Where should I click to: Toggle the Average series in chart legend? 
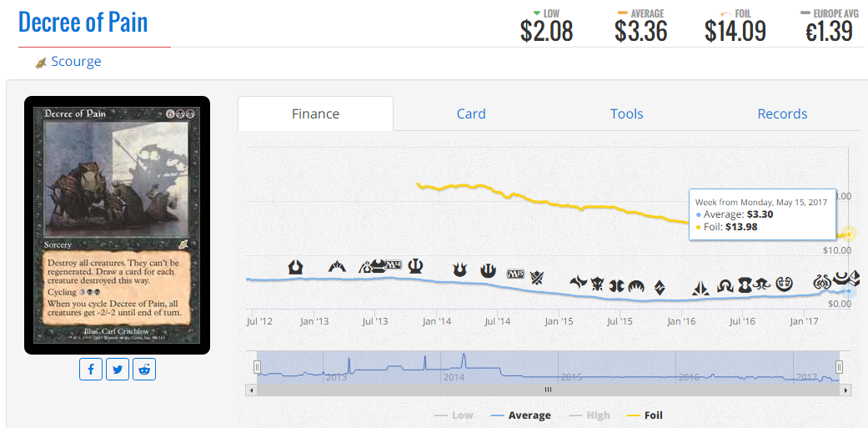coord(521,415)
